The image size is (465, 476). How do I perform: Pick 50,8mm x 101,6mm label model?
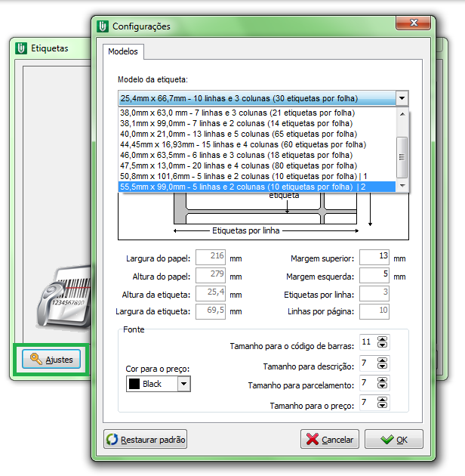pyautogui.click(x=242, y=176)
